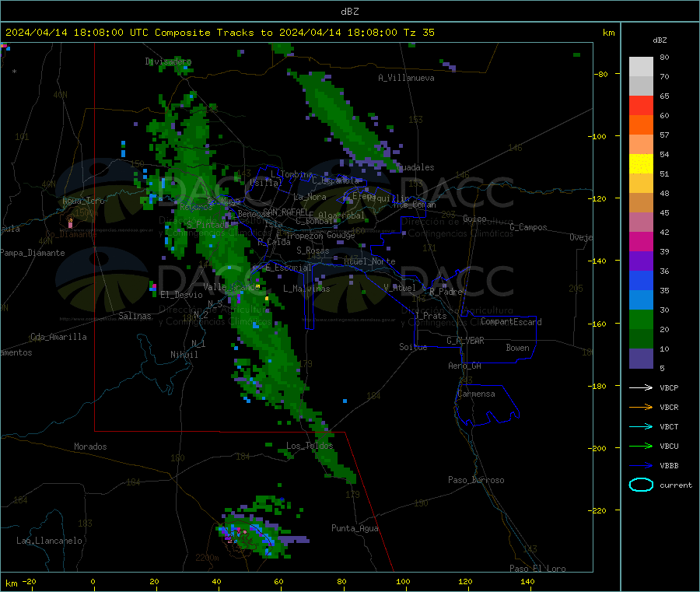The image size is (700, 592).
Task: Click the 'R_Padre' map label
Action: pos(446,292)
